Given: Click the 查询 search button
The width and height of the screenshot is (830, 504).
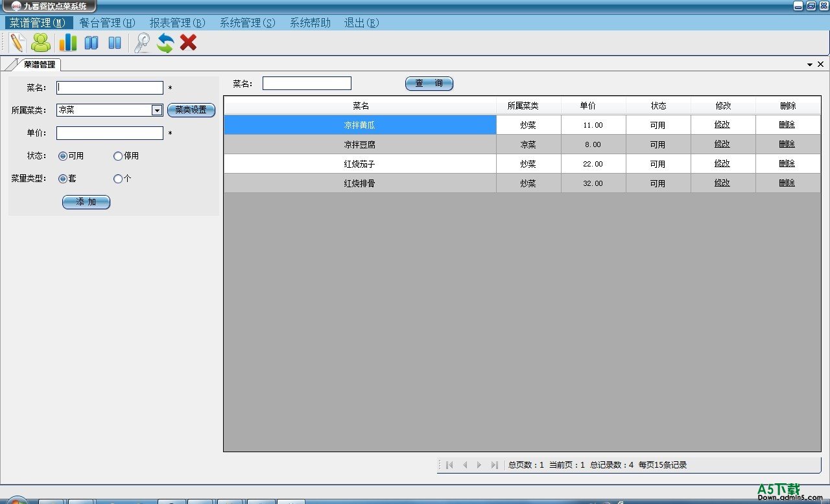Looking at the screenshot, I should [429, 84].
